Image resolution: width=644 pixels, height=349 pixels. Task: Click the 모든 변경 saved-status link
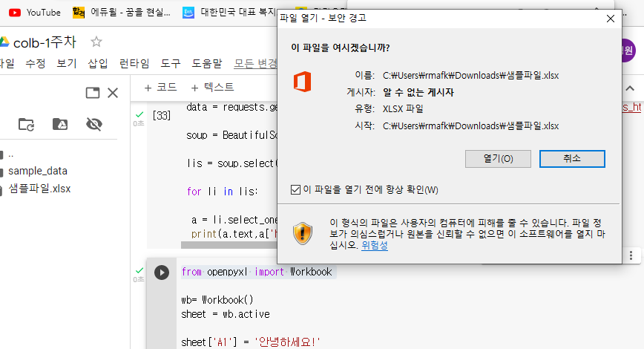(255, 63)
